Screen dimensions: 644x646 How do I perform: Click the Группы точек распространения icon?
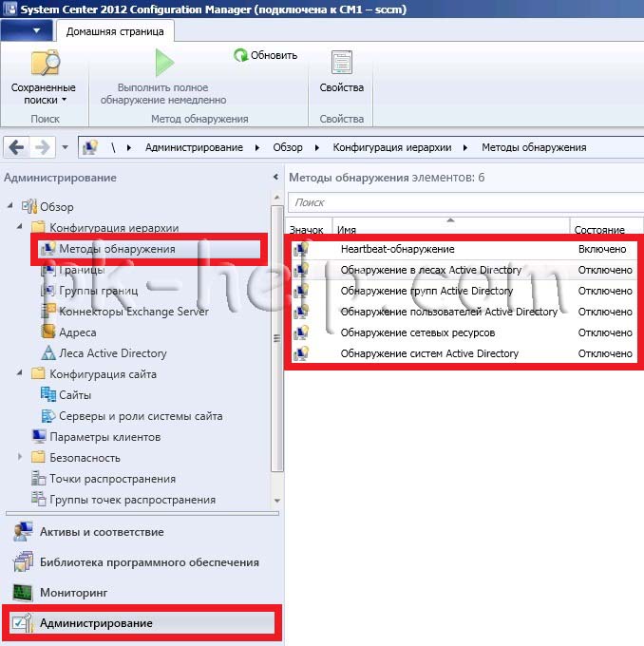39,499
